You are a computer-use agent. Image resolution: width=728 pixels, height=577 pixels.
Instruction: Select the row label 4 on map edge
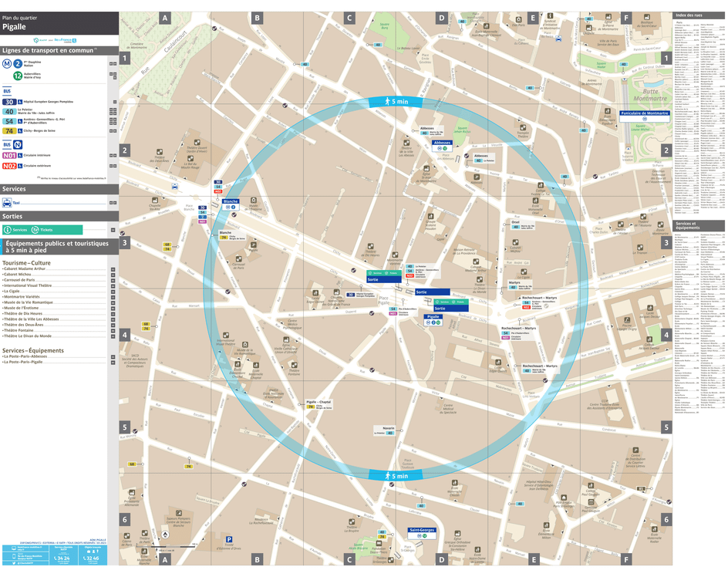[x=125, y=336]
